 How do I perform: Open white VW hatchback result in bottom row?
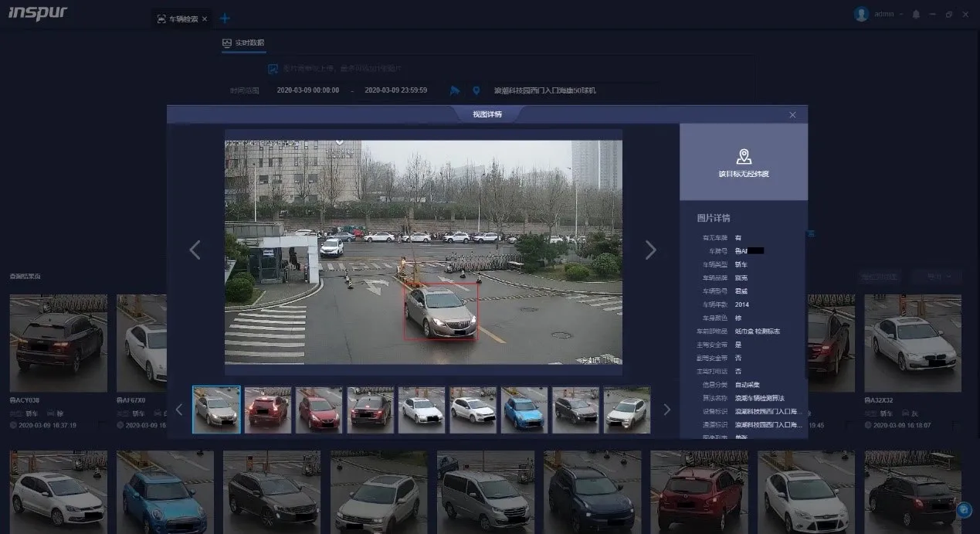pos(59,491)
